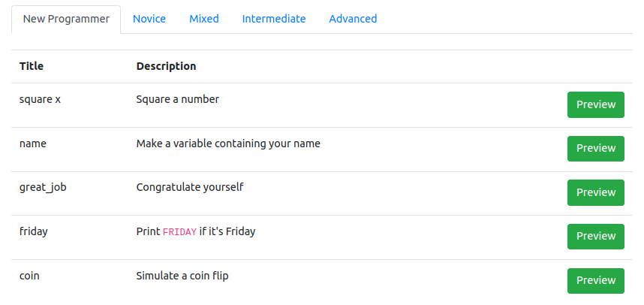Select the friday row title
The image size is (644, 305).
click(33, 231)
